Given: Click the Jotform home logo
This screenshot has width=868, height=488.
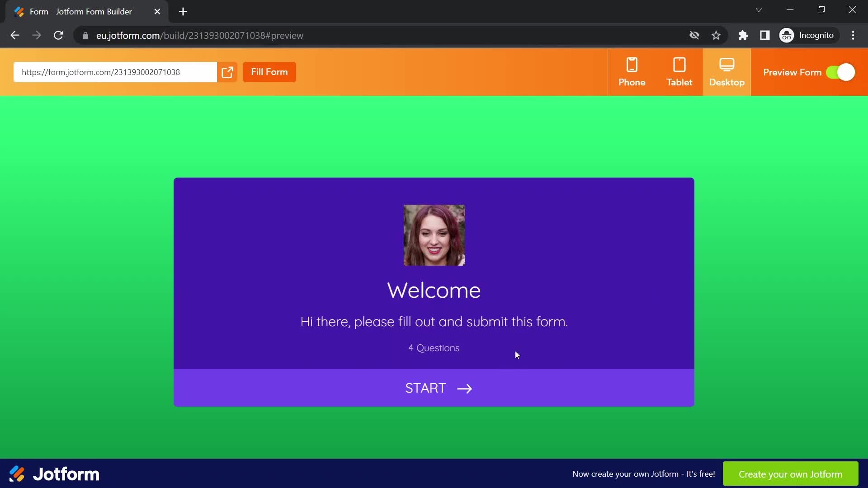Looking at the screenshot, I should [x=53, y=474].
